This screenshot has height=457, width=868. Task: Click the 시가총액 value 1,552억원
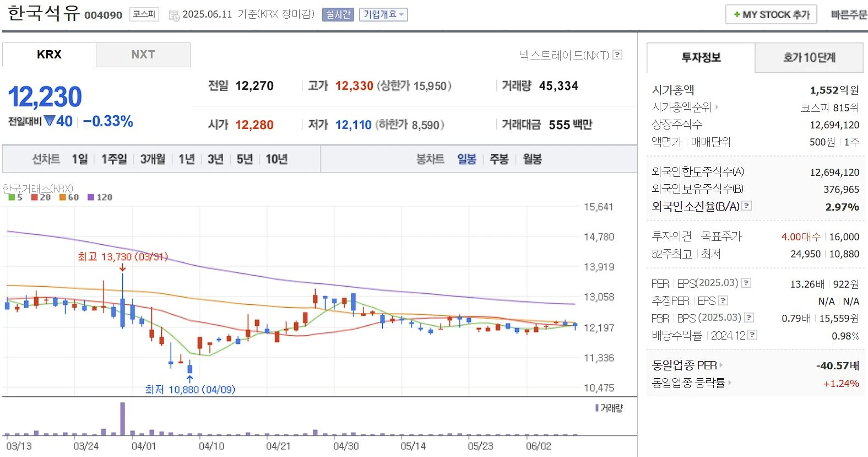coord(834,90)
